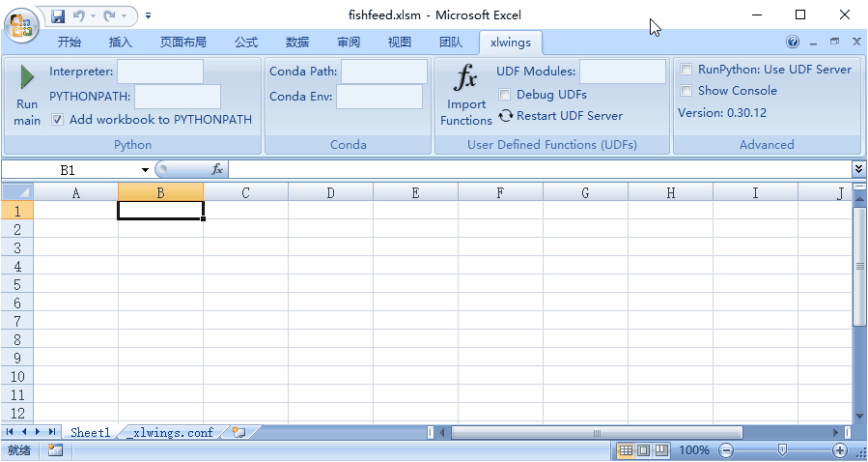
Task: Open the redo history dropdown arrow
Action: (x=124, y=16)
